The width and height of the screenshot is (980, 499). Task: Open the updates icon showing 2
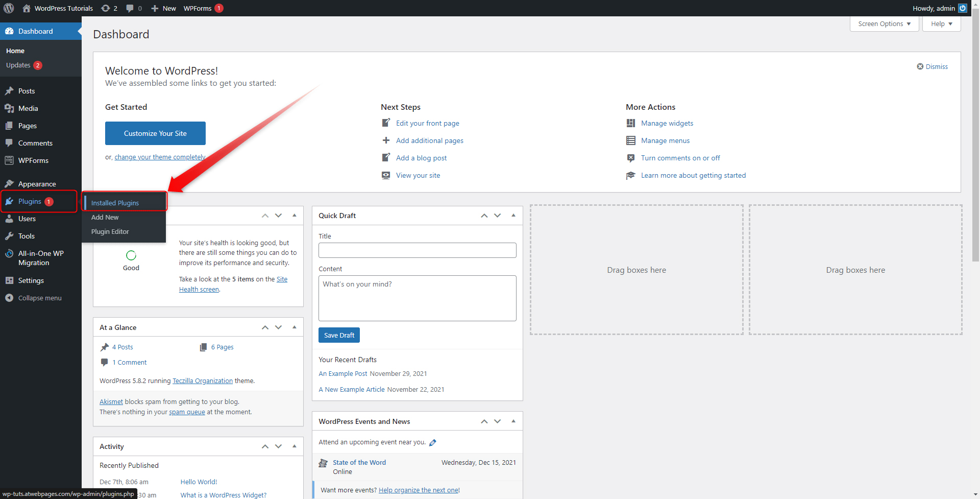coord(106,8)
